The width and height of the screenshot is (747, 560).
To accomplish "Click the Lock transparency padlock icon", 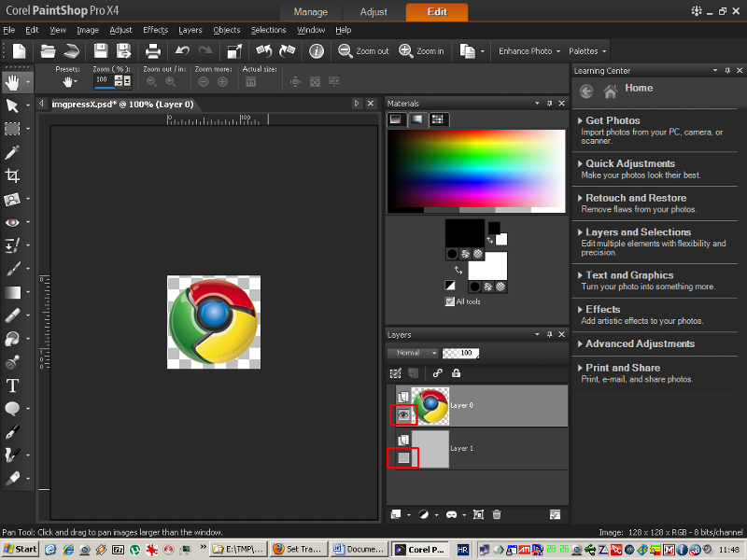I will point(456,373).
